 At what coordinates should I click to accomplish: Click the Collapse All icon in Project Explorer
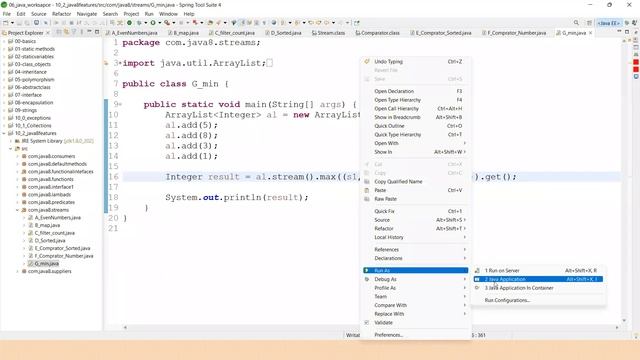point(59,32)
